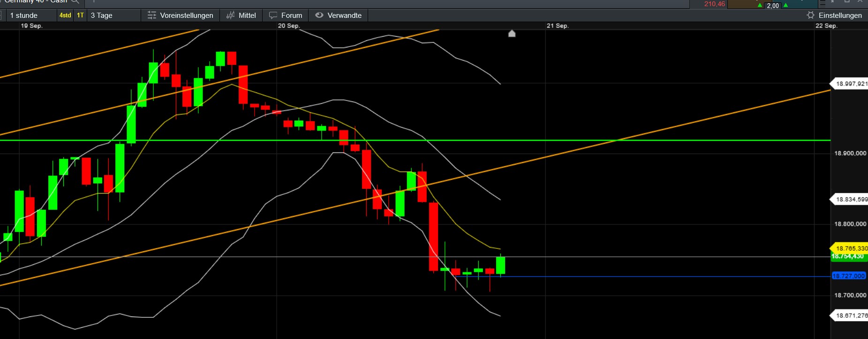Click the 18.800,000 price axis value
This screenshot has width=868, height=339.
[x=850, y=224]
